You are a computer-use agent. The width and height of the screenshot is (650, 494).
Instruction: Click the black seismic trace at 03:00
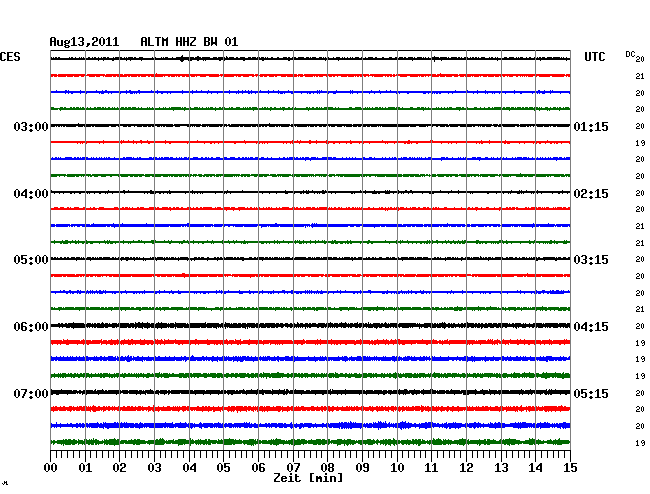(310, 126)
